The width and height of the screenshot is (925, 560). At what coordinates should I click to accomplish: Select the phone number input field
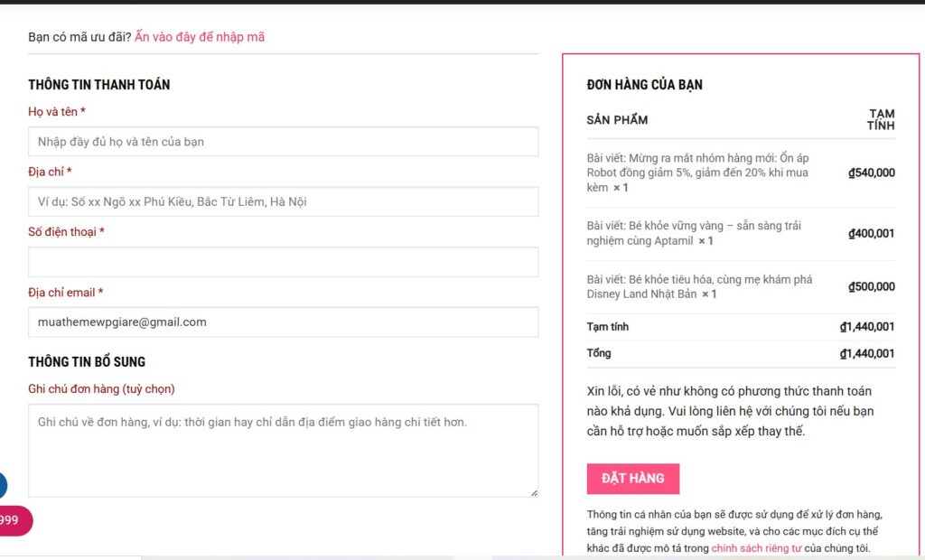point(283,262)
